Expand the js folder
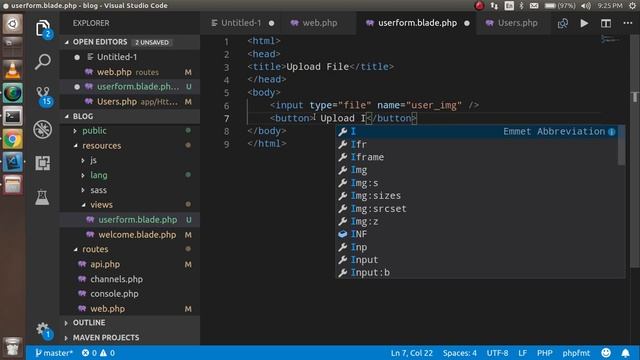Image resolution: width=640 pixels, height=360 pixels. (x=93, y=160)
